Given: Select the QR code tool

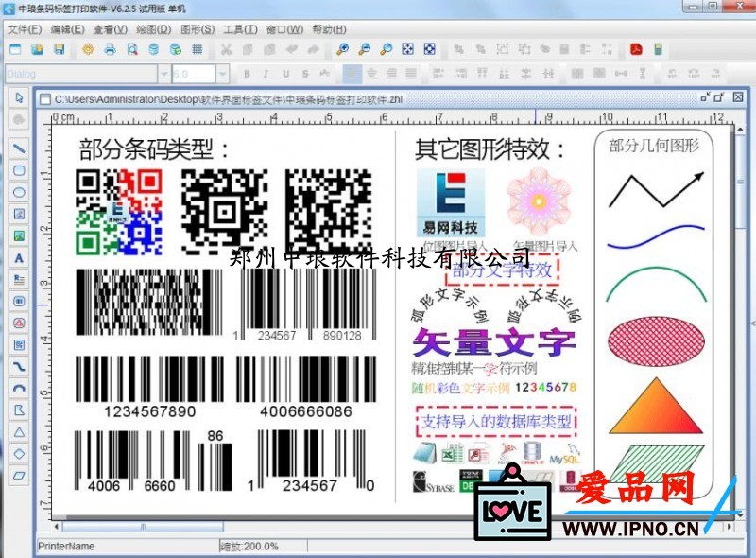Looking at the screenshot, I should [x=19, y=344].
